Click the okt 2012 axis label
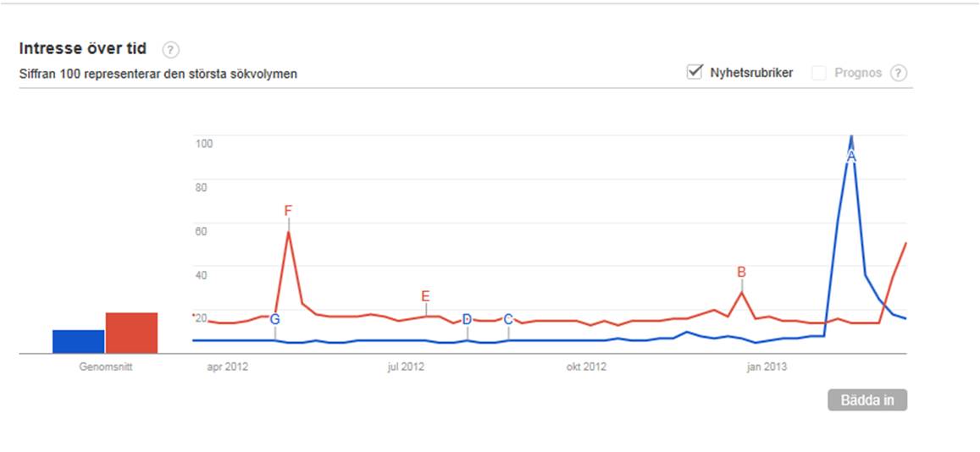Viewport: 980px width, 452px height. [586, 367]
